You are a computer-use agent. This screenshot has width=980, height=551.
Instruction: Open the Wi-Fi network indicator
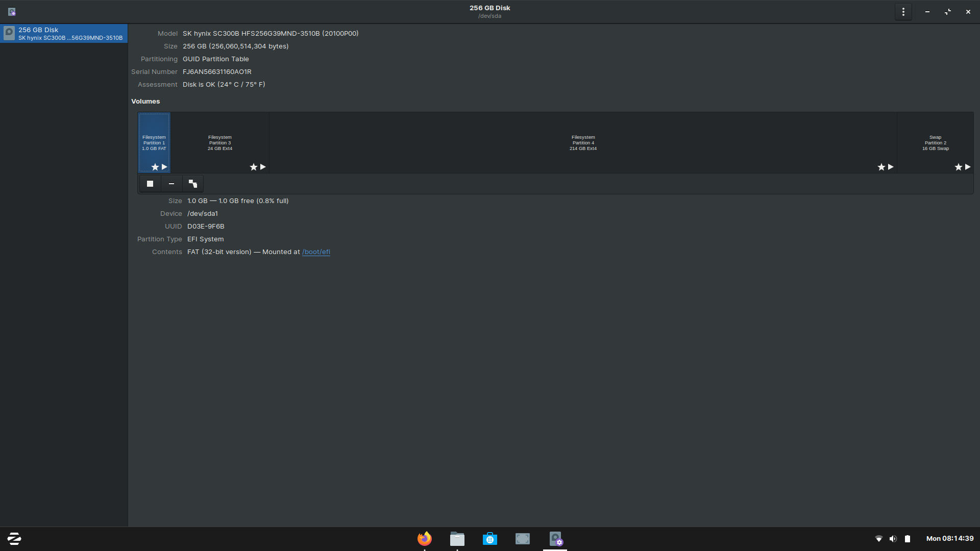point(878,539)
